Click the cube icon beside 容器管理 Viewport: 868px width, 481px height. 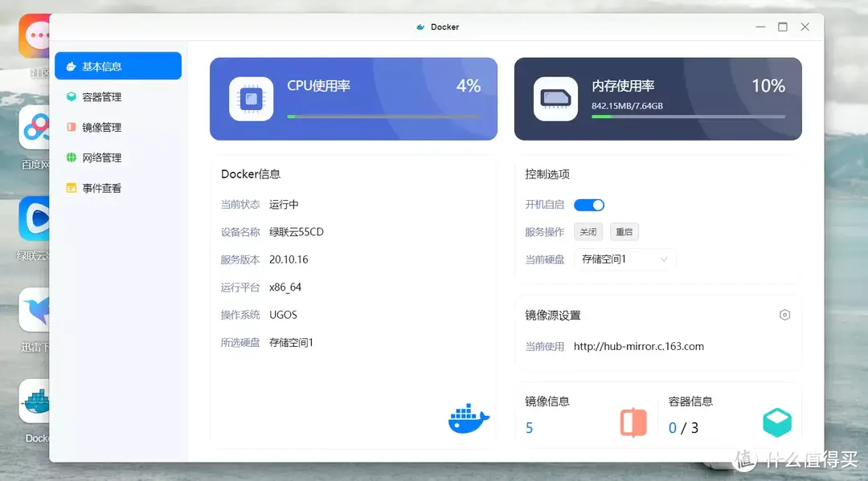tap(71, 96)
